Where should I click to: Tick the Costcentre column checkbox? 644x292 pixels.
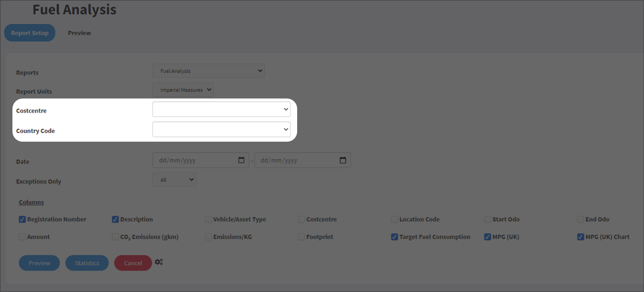301,219
